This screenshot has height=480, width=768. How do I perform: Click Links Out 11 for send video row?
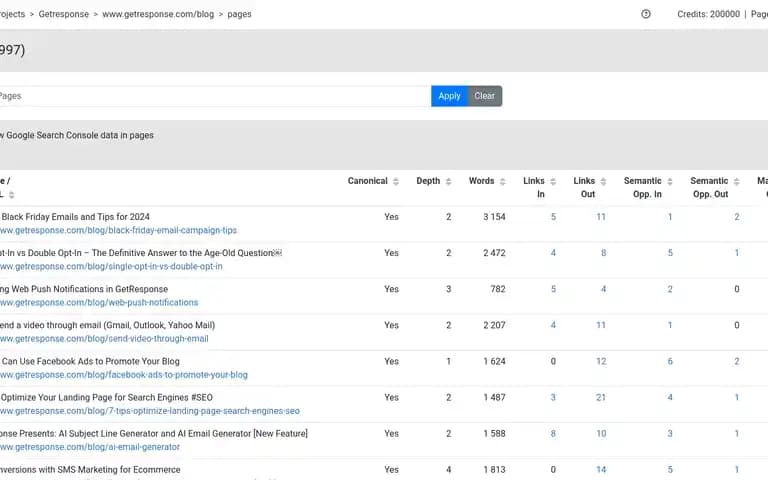click(601, 325)
